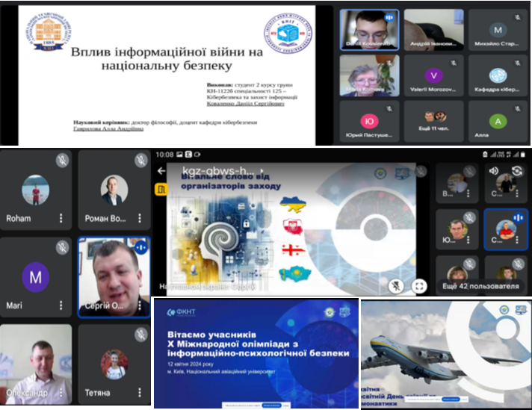Open the three-dot menu on Тетяна's tile
532x410 pixels.
[140, 391]
